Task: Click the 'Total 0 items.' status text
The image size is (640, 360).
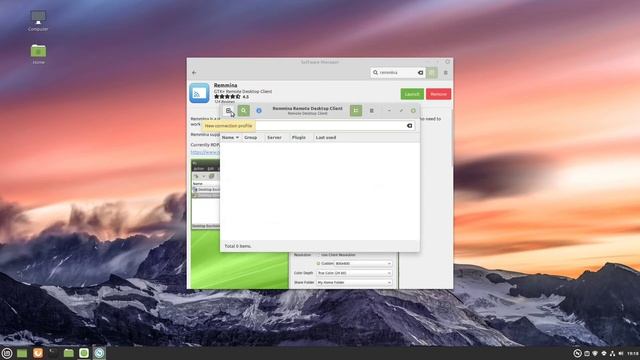Action: pyautogui.click(x=238, y=246)
